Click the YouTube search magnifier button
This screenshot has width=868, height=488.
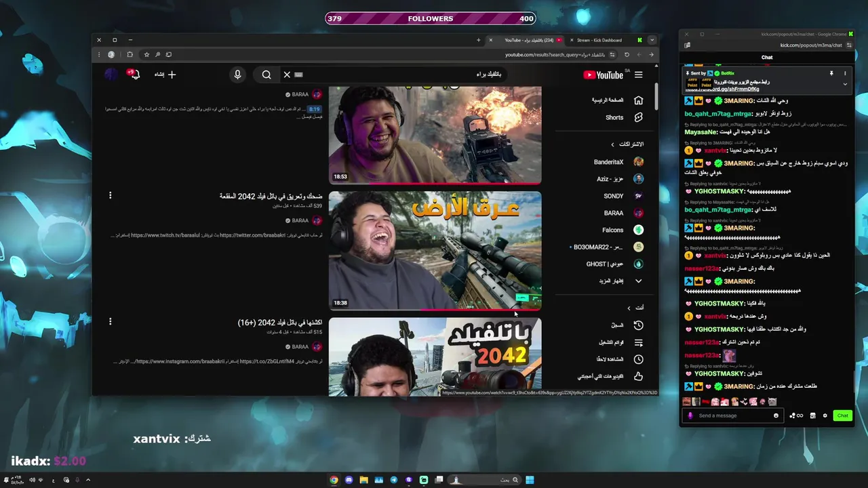tap(267, 75)
